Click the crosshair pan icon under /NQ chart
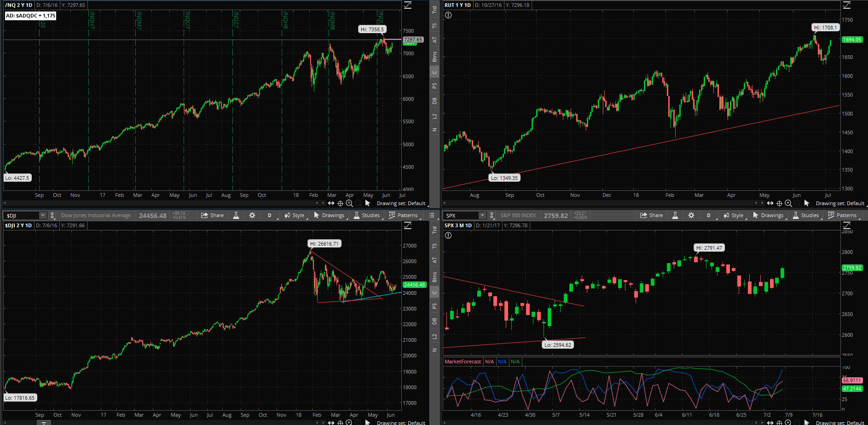The image size is (868, 425). point(341,203)
